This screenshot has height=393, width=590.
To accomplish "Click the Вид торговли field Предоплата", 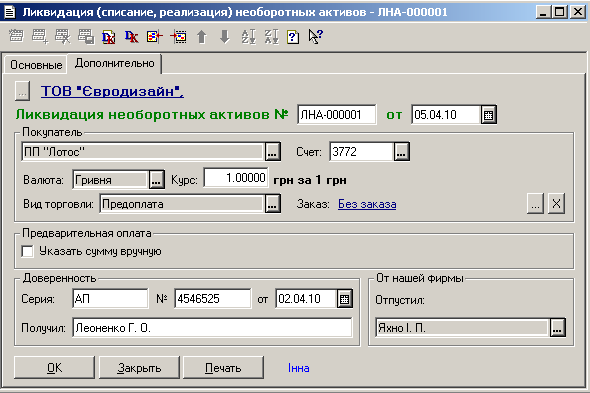I will (182, 204).
